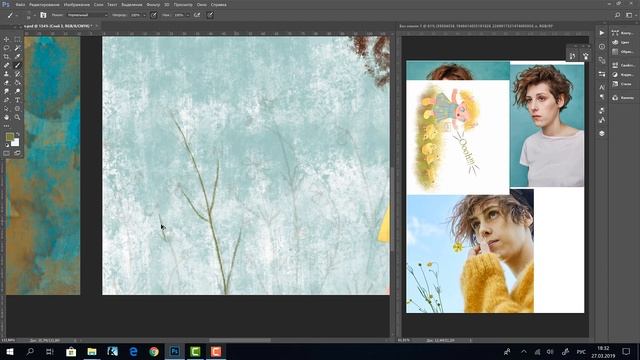The height and width of the screenshot is (360, 640).
Task: Select the Rectangular Marquee tool
Action: coord(17,40)
